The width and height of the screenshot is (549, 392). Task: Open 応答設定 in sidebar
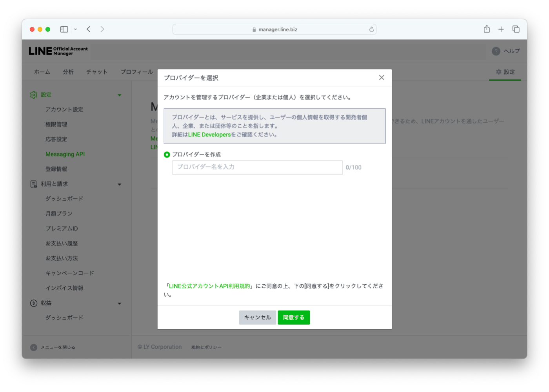(56, 139)
